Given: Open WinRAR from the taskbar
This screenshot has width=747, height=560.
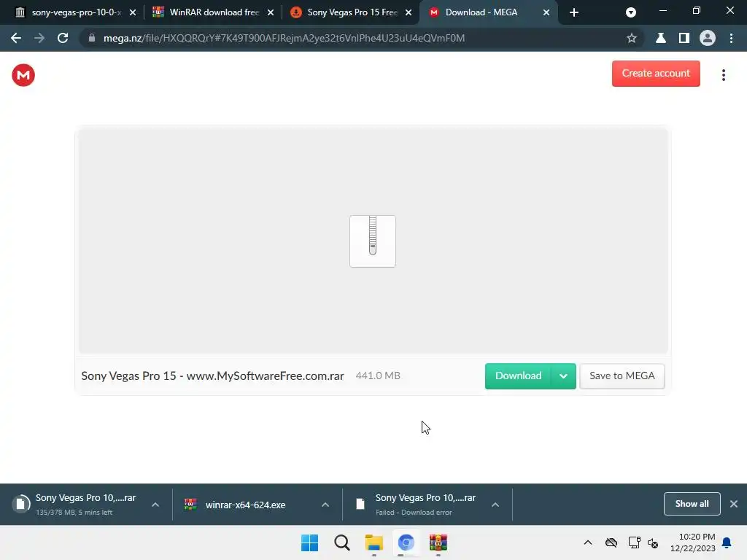Looking at the screenshot, I should click(x=438, y=542).
